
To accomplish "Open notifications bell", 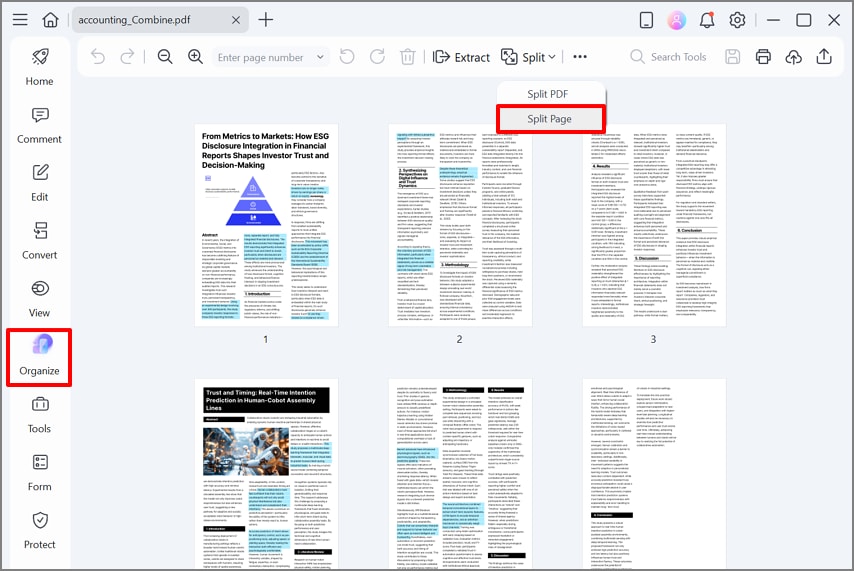I will pyautogui.click(x=707, y=20).
